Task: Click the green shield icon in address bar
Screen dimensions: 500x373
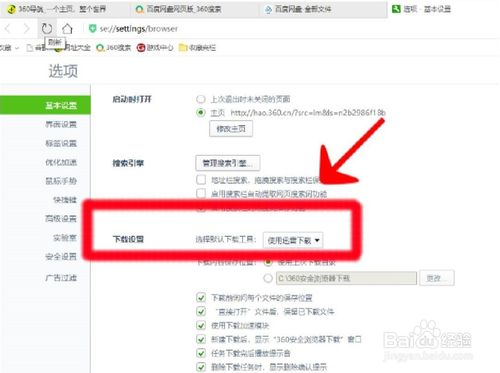Action: (x=92, y=29)
